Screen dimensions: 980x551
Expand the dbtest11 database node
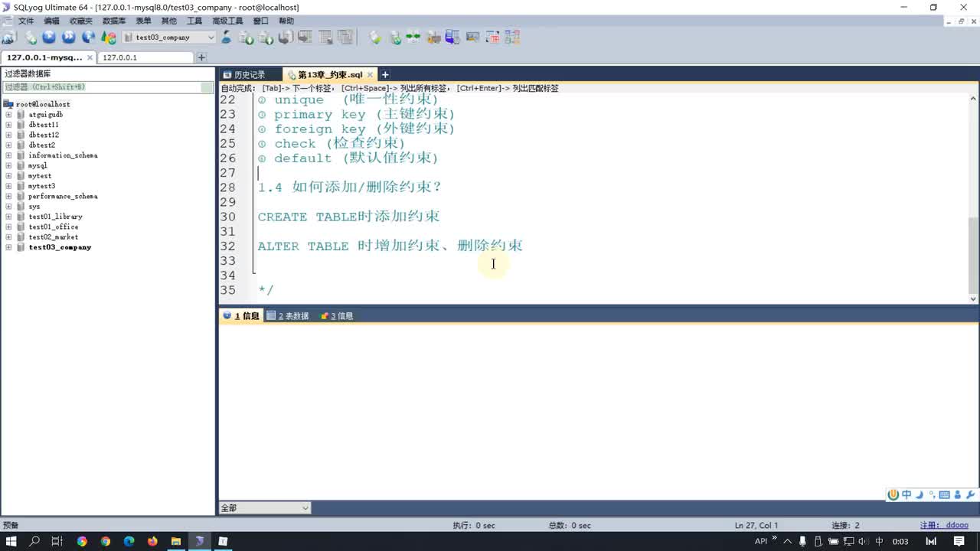8,125
